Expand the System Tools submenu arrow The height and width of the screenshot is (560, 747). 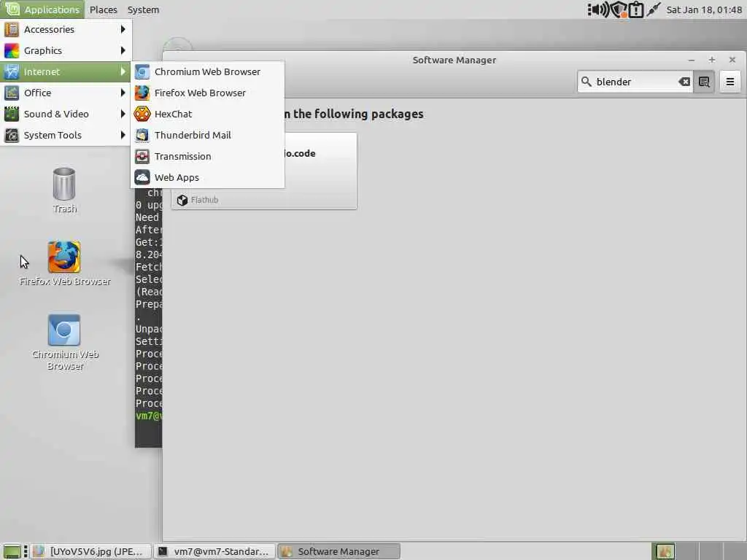coord(123,135)
